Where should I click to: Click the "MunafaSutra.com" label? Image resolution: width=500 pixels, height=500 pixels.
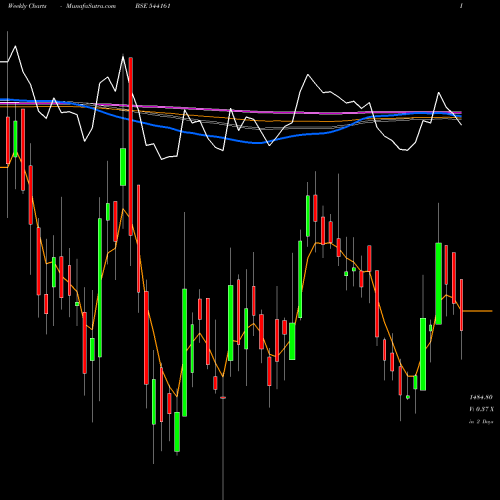pos(91,6)
